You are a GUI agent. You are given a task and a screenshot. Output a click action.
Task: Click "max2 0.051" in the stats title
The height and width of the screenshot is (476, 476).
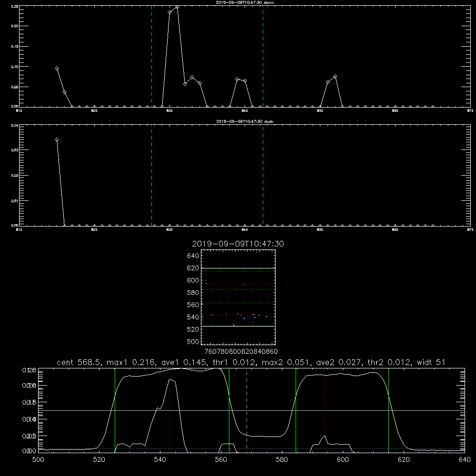287,362
